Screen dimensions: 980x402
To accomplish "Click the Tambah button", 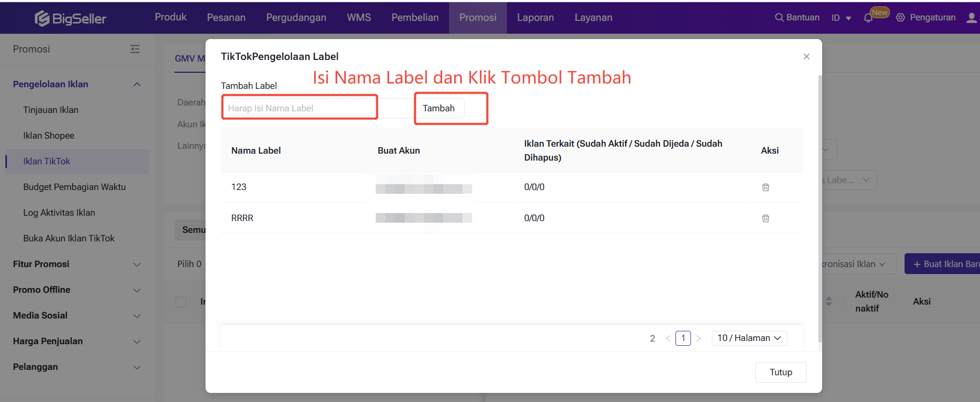I will click(439, 108).
